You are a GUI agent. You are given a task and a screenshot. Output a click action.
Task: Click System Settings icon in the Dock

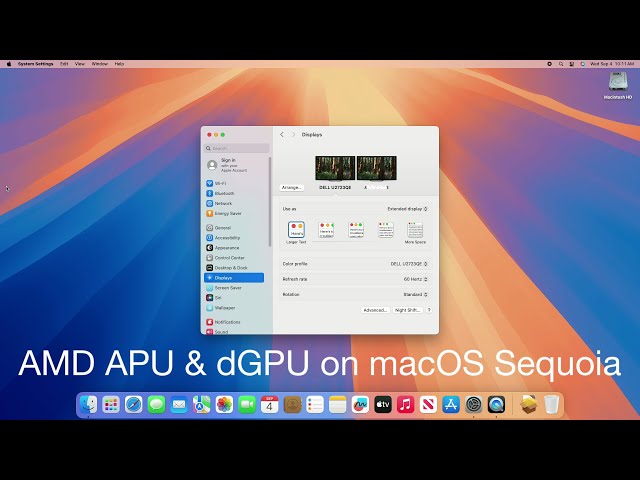(x=473, y=404)
